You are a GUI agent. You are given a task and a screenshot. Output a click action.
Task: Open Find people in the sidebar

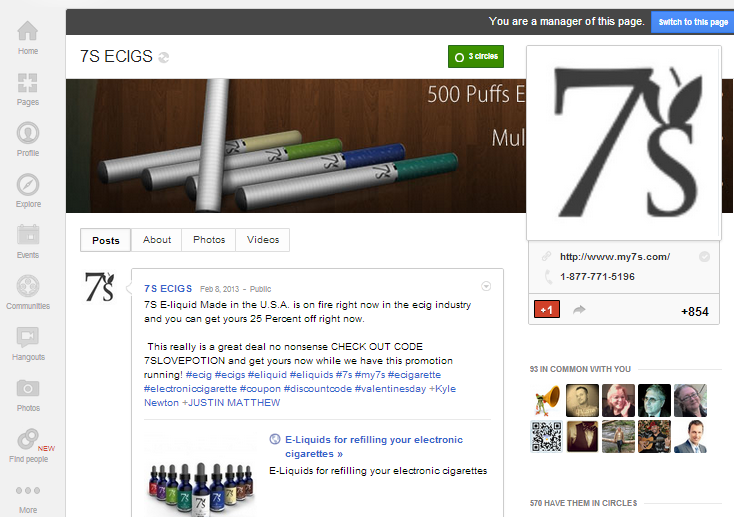point(28,446)
